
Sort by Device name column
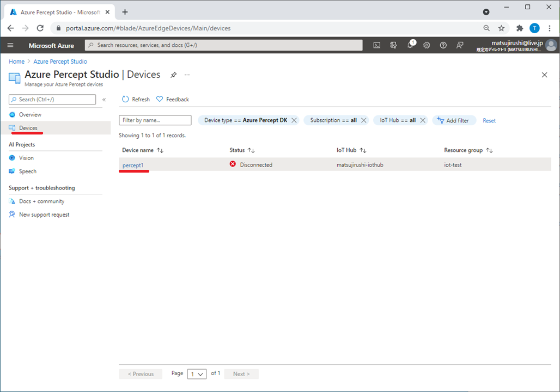click(143, 150)
